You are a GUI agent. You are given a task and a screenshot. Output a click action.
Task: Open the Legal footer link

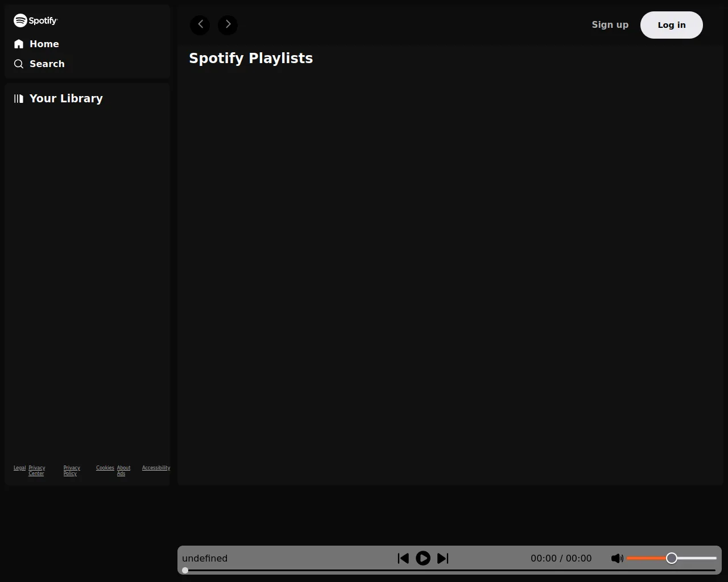click(20, 468)
